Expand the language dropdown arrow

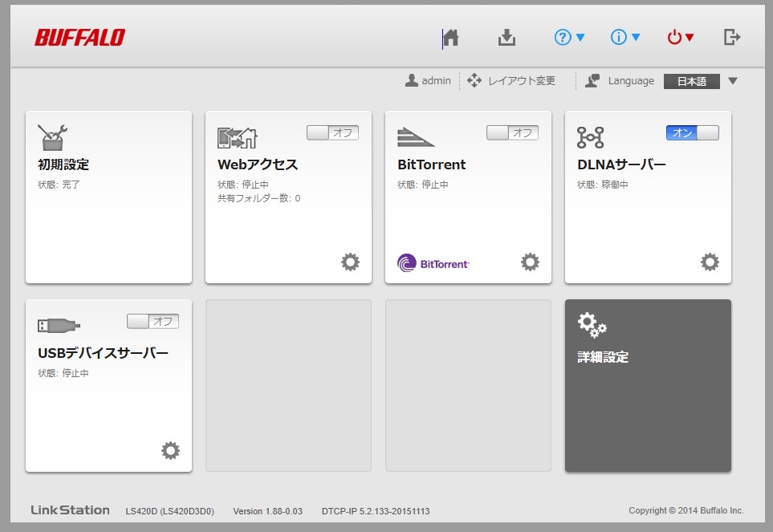coord(733,81)
